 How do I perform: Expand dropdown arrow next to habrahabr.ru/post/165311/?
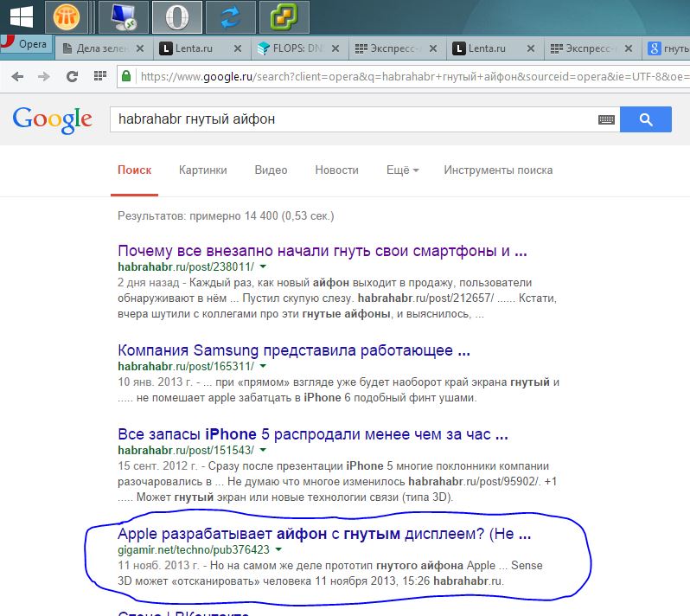pos(263,366)
